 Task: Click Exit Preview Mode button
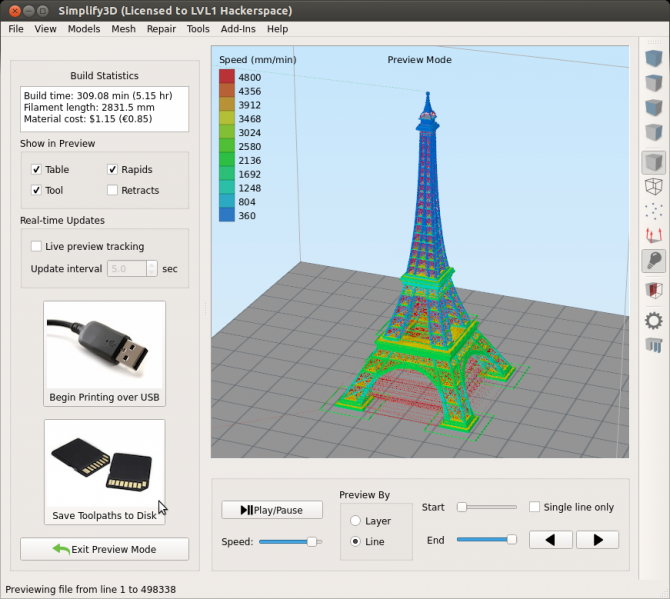pyautogui.click(x=105, y=549)
